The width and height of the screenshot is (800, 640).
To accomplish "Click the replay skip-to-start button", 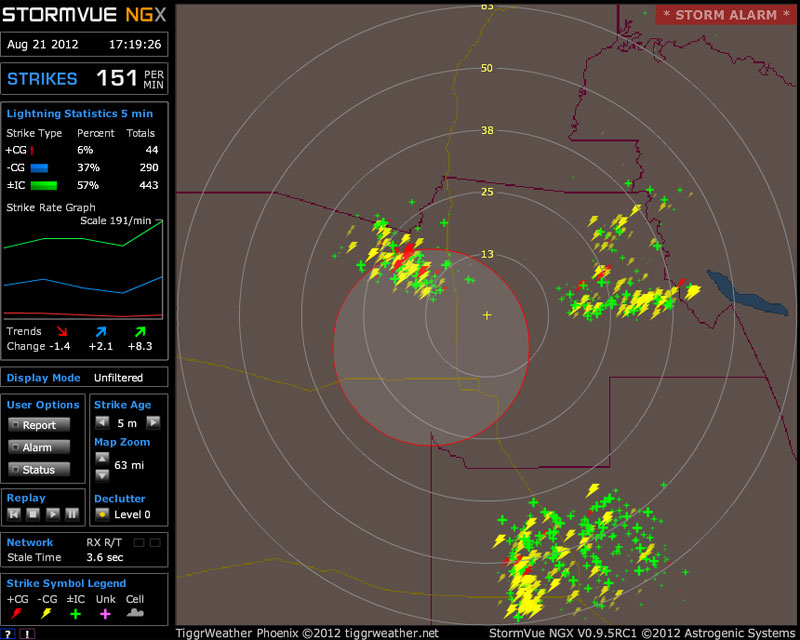I will click(x=15, y=514).
